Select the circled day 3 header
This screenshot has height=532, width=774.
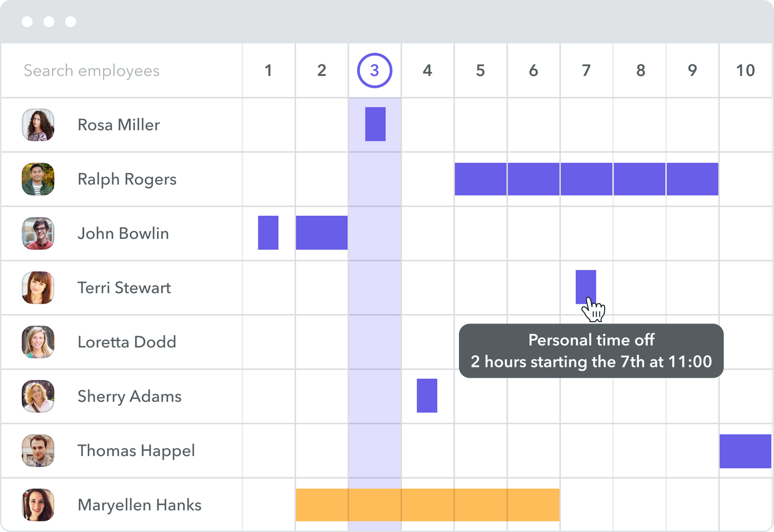(374, 71)
